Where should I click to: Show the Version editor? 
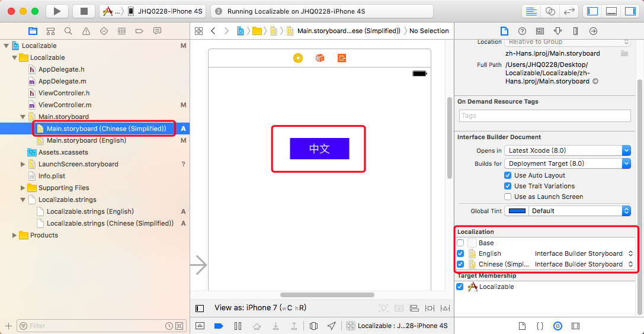pyautogui.click(x=569, y=11)
